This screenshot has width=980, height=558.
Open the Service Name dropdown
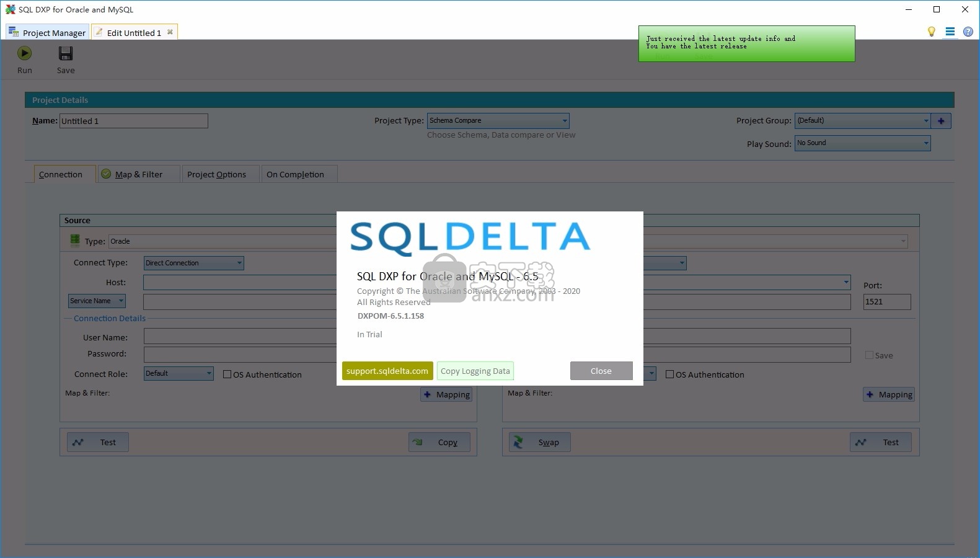coord(97,301)
